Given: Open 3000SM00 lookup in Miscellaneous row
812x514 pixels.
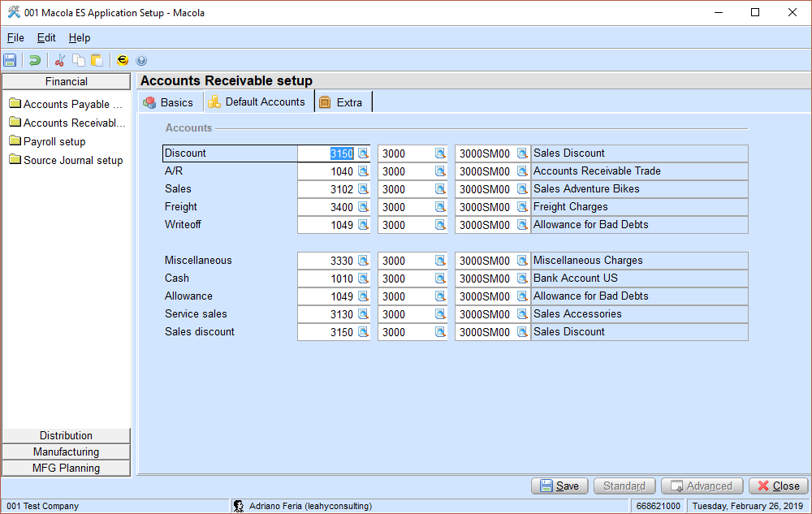Looking at the screenshot, I should [x=522, y=261].
